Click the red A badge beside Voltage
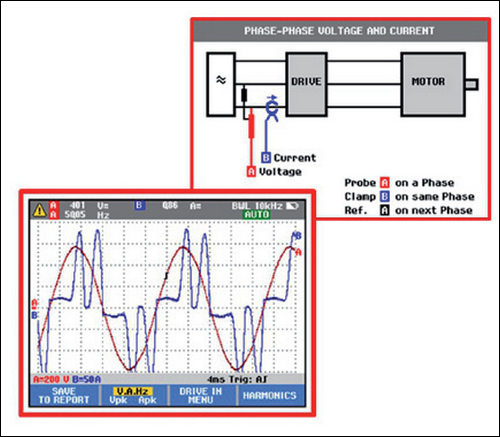500x437 pixels. [x=251, y=172]
